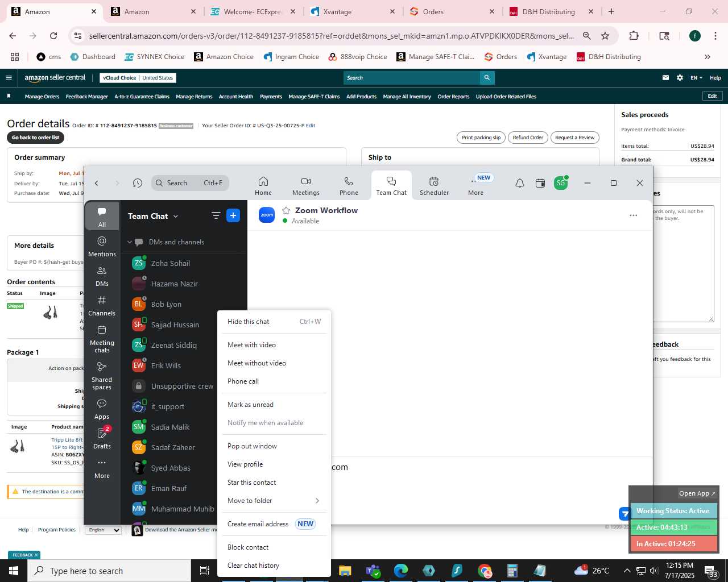The image size is (728, 582).
Task: Choose View profile
Action: (273, 464)
